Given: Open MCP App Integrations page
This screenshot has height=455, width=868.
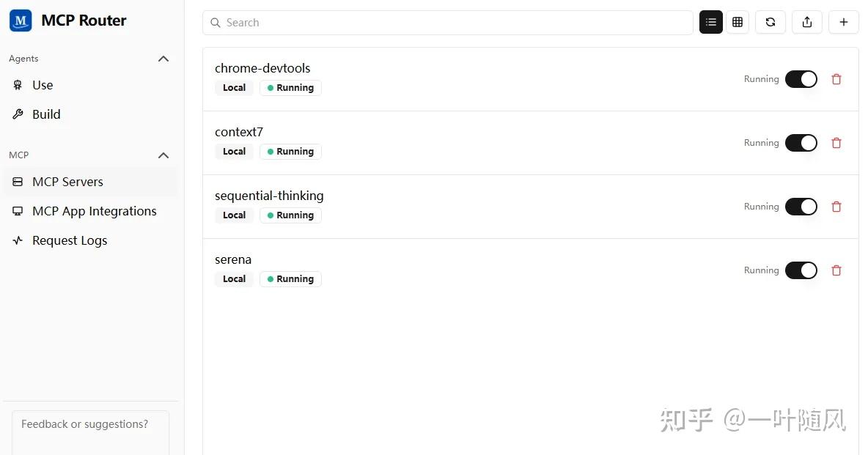Looking at the screenshot, I should click(x=94, y=211).
